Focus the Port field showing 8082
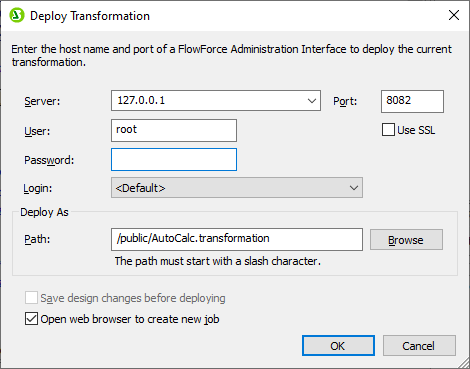The image size is (470, 369). [x=412, y=101]
